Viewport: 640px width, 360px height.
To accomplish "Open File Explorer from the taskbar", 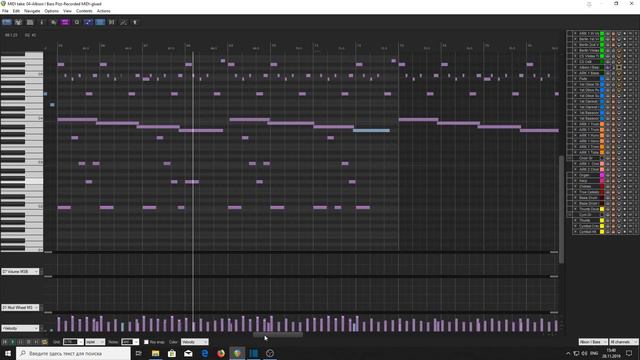I will (x=156, y=353).
